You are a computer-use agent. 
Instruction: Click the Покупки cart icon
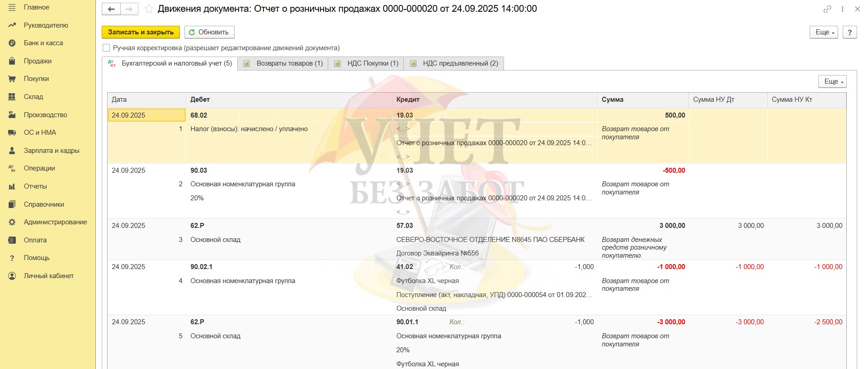(x=12, y=79)
